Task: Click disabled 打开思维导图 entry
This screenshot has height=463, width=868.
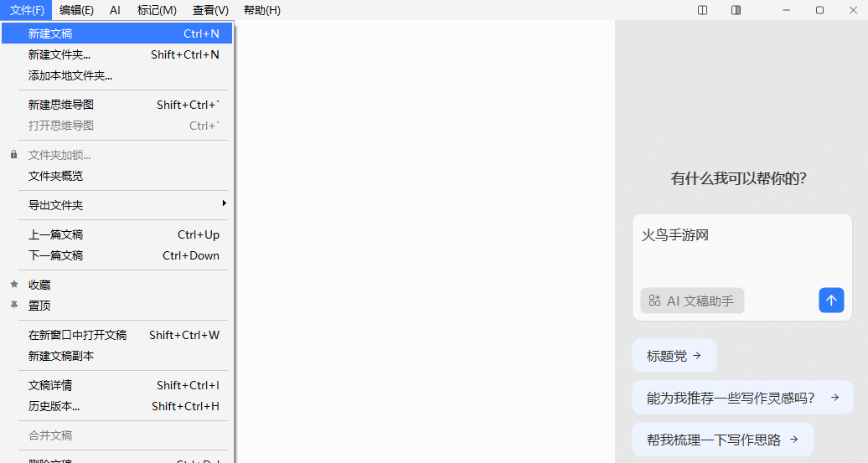Action: coord(116,126)
